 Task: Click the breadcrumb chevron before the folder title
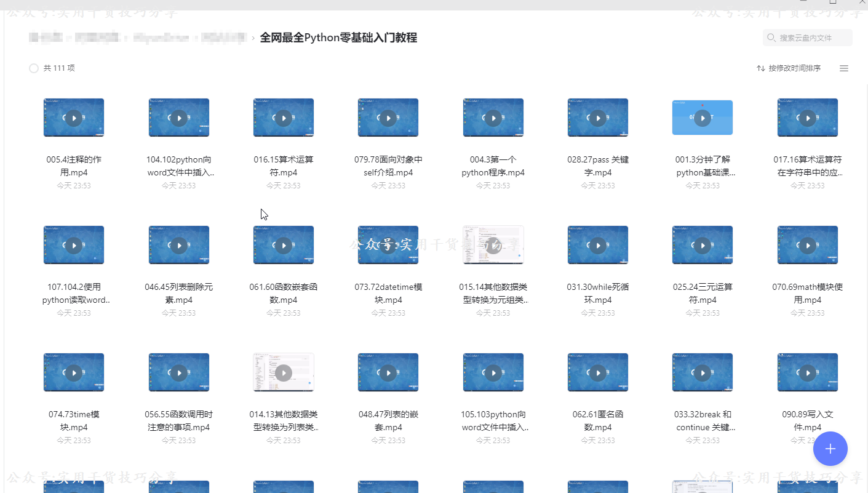[x=252, y=37]
